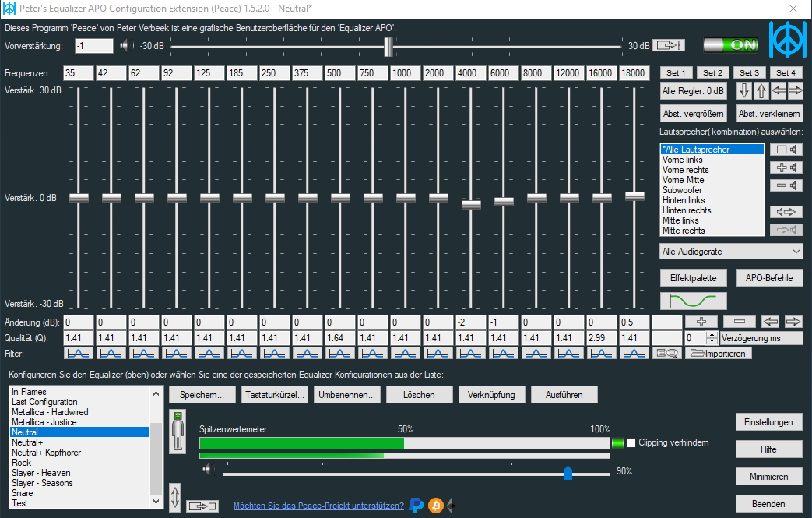The image size is (812, 518).
Task: Click the Verzögerung ms spinner arrows
Action: (712, 338)
